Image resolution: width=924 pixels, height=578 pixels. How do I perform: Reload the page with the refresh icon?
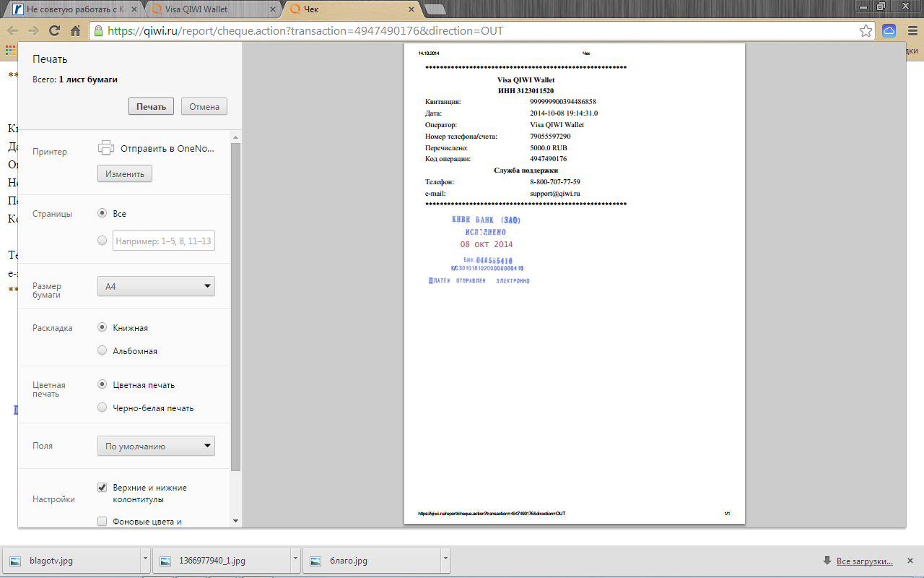pos(54,31)
